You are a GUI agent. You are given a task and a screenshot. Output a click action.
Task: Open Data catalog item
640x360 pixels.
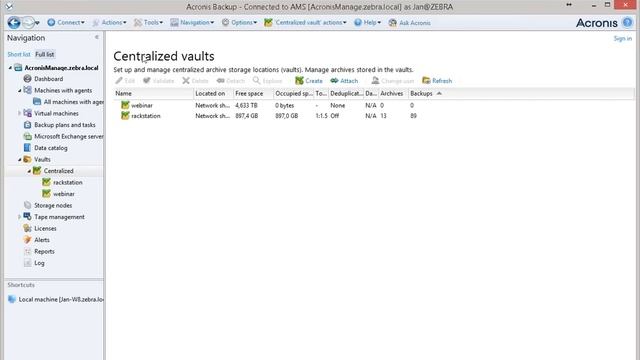51,148
